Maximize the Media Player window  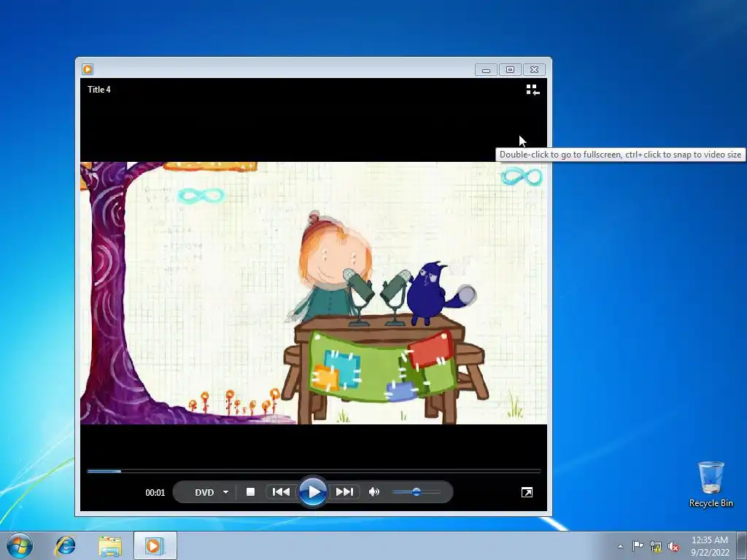pyautogui.click(x=510, y=70)
